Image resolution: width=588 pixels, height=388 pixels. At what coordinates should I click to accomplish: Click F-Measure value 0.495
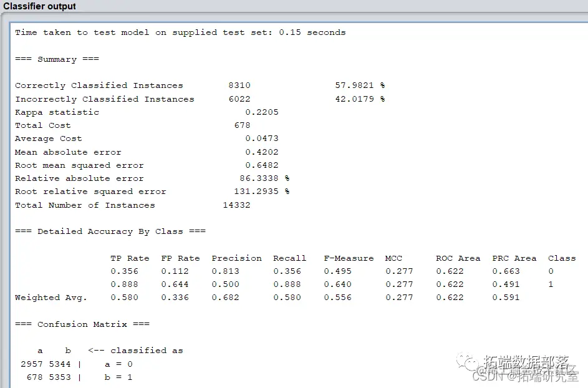click(x=337, y=271)
